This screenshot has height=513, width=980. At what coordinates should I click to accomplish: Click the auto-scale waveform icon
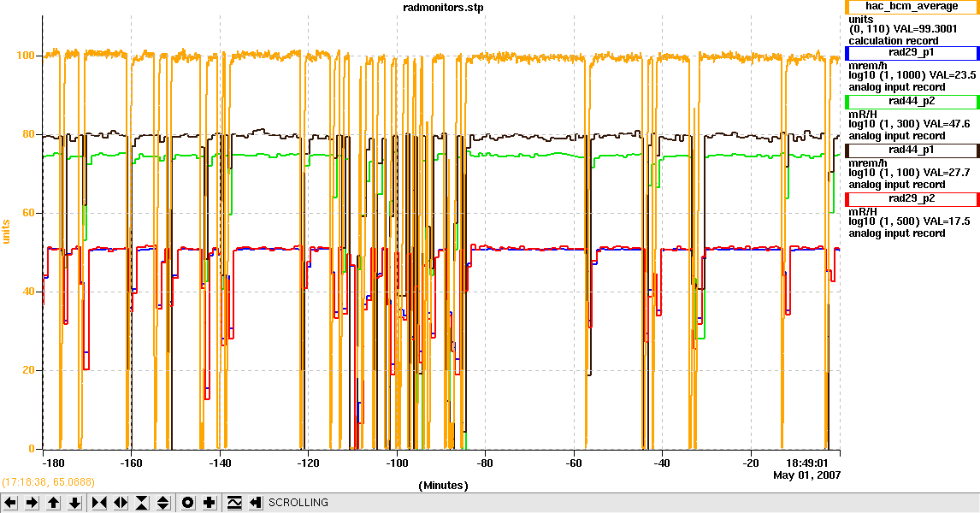pos(234,503)
